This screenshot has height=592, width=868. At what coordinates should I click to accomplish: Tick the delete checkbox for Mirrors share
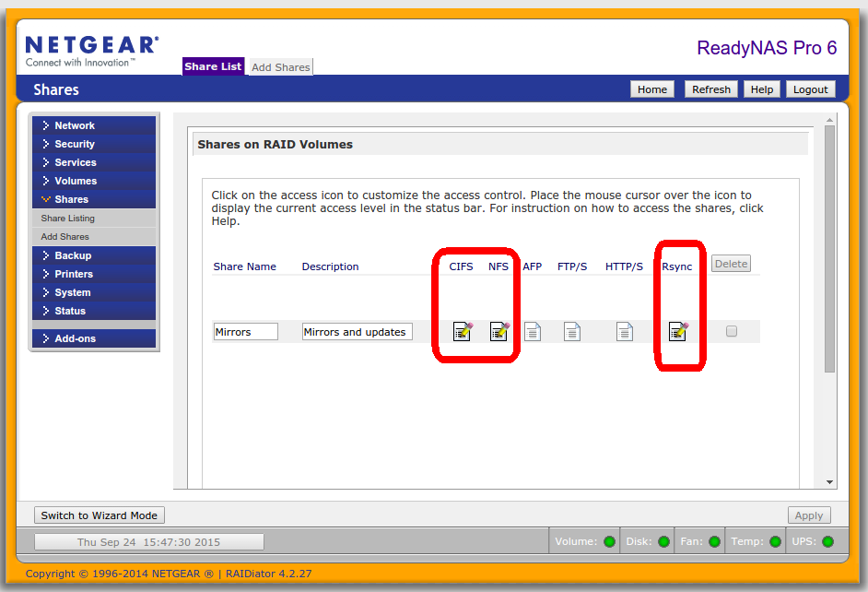pos(732,331)
